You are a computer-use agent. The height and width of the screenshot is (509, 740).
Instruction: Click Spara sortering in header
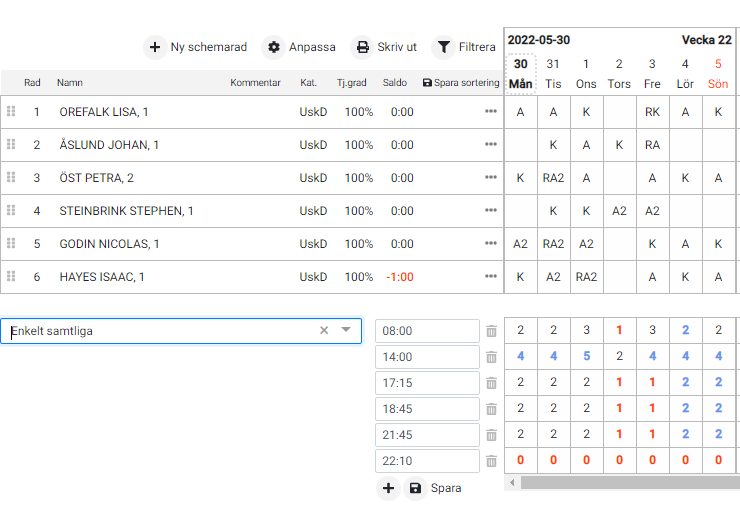[x=461, y=83]
